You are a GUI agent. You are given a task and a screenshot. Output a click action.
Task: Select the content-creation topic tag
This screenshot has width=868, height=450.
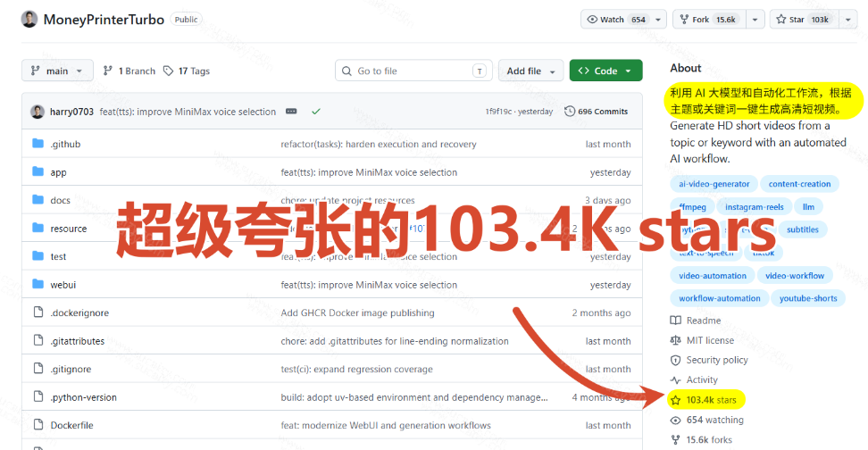pyautogui.click(x=799, y=184)
